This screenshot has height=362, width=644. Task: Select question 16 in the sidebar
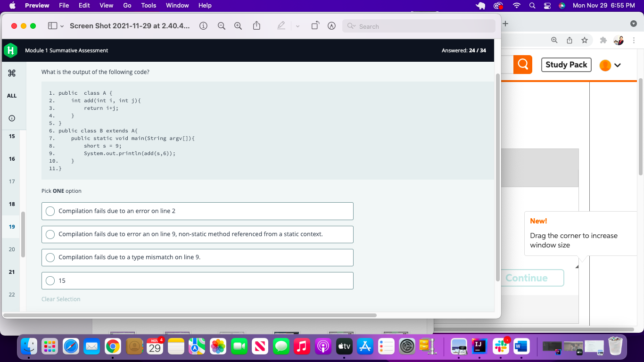point(11,159)
